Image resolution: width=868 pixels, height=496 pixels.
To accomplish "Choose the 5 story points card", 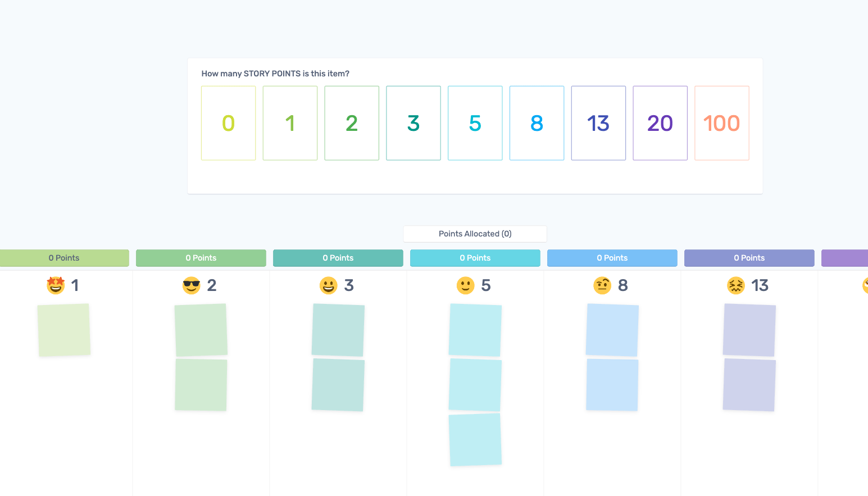I will tap(475, 123).
